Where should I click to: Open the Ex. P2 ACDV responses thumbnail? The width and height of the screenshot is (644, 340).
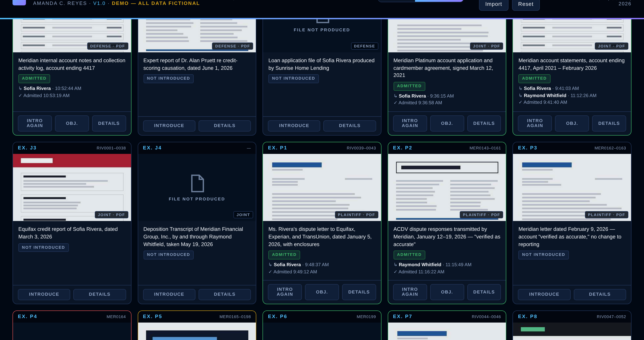click(447, 187)
